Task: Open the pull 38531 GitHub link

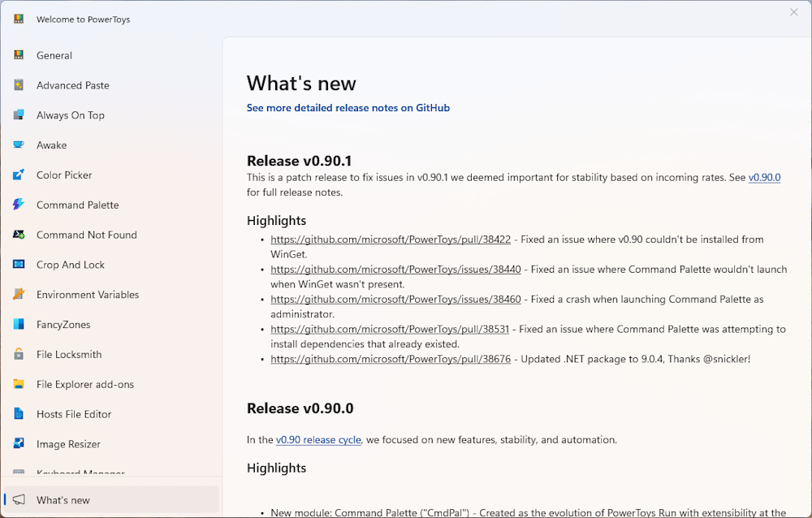Action: click(x=390, y=329)
